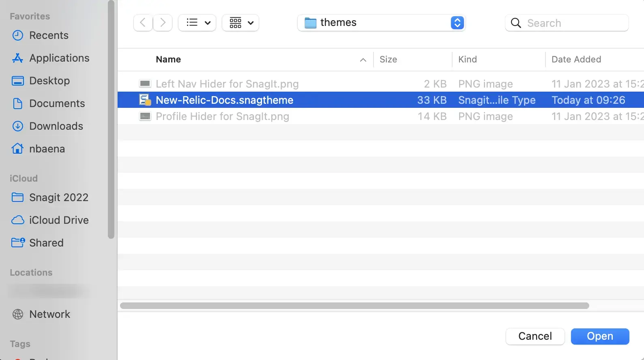
Task: Expand the list view options dropdown
Action: point(197,23)
